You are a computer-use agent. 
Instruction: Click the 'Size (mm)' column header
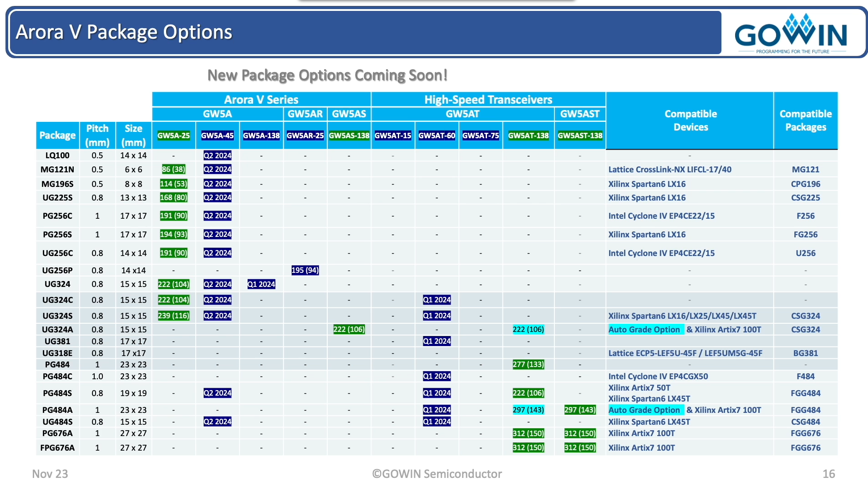[133, 135]
